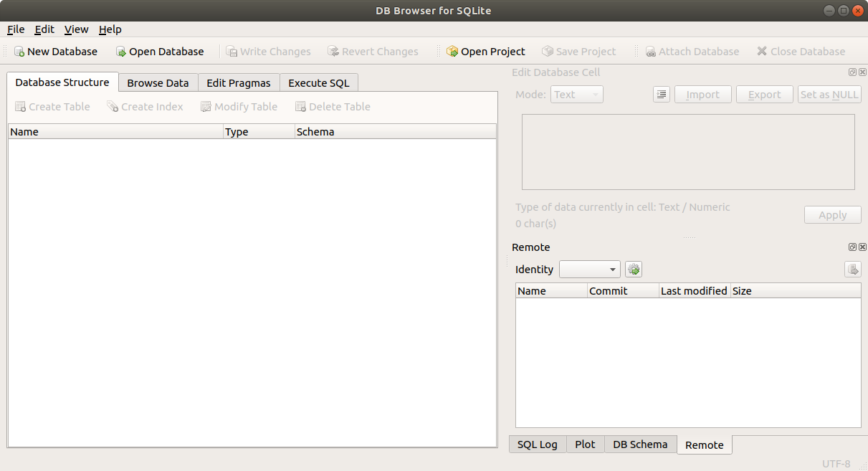The width and height of the screenshot is (868, 471).
Task: Open the Identity dropdown
Action: point(590,270)
